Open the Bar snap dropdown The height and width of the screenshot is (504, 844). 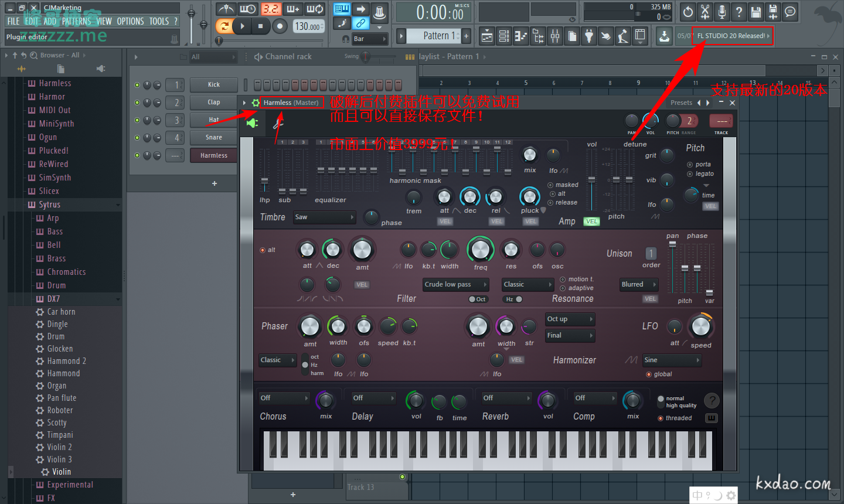point(370,39)
